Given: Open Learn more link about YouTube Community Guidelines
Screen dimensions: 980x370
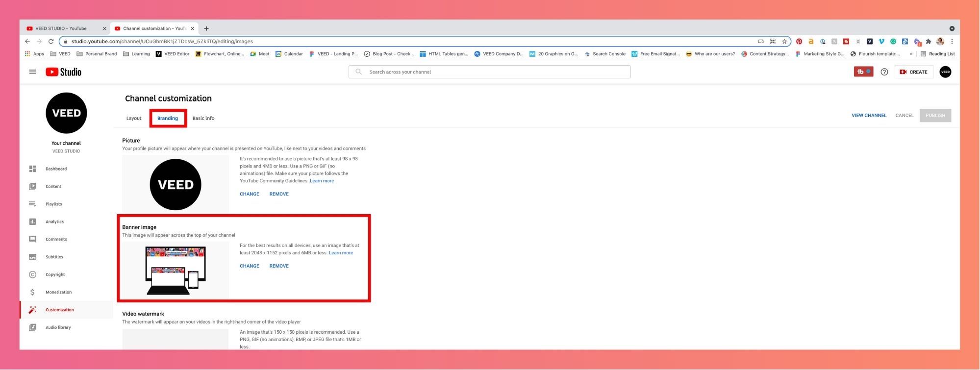Looking at the screenshot, I should point(322,181).
